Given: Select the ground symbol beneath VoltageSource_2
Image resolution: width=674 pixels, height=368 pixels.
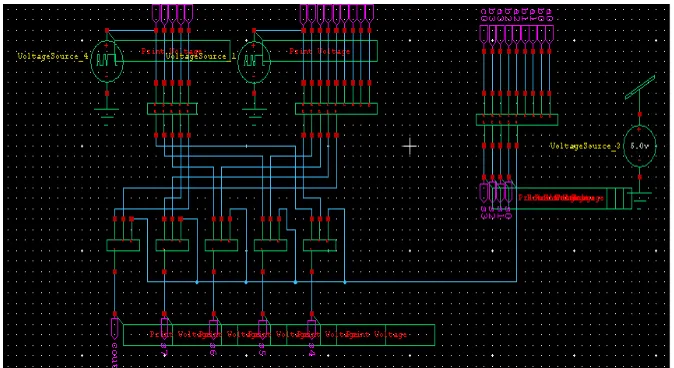Looking at the screenshot, I should point(640,200).
